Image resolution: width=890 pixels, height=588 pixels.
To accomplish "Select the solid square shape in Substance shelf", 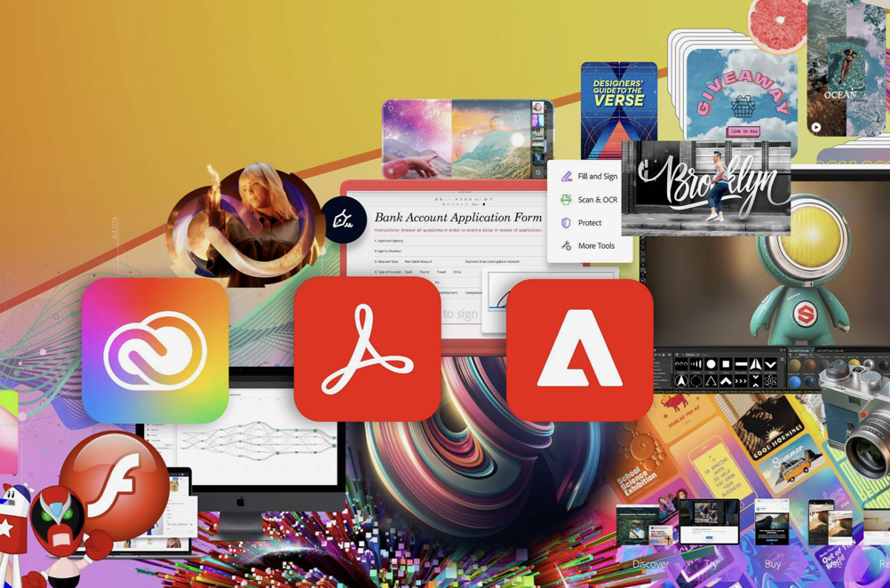I will pos(726,364).
